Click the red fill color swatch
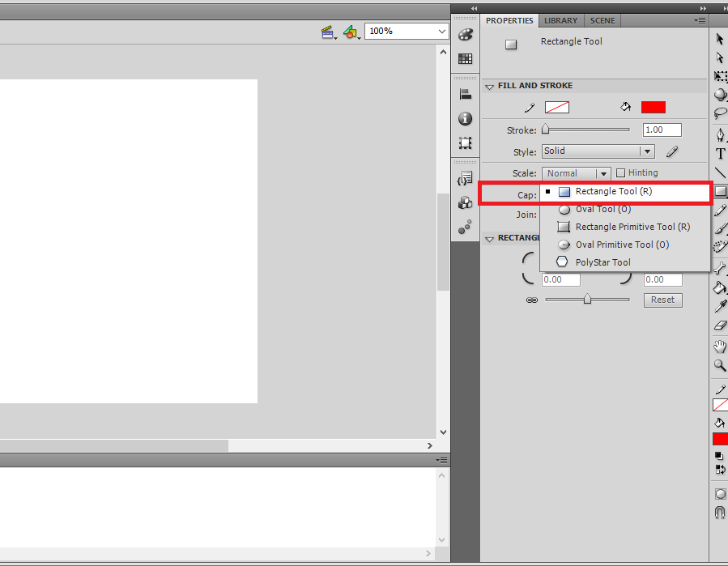Image resolution: width=728 pixels, height=566 pixels. tap(653, 106)
